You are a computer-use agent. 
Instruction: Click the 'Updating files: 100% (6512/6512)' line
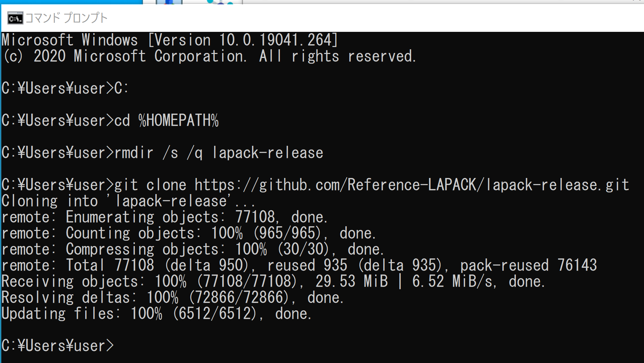pos(157,314)
